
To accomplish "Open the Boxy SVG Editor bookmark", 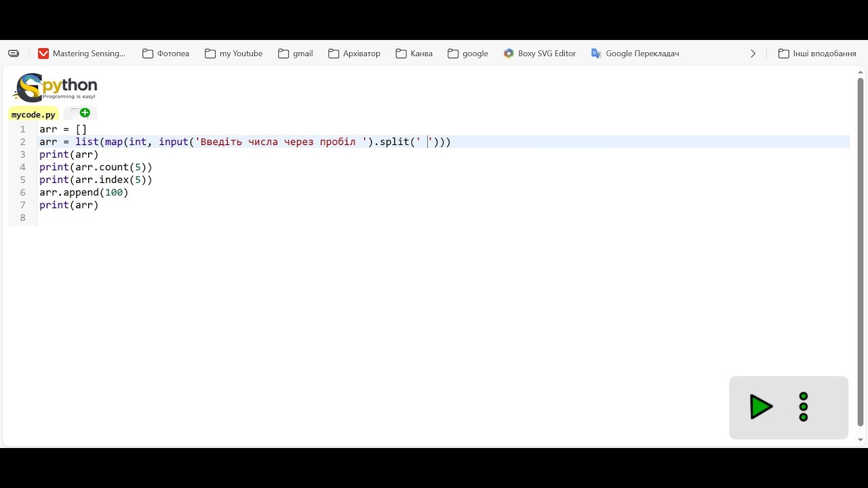I will (x=540, y=54).
